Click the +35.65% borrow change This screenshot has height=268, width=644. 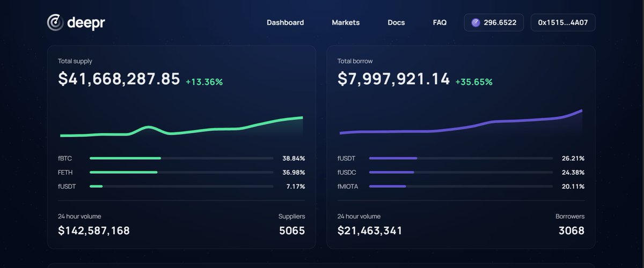click(474, 82)
